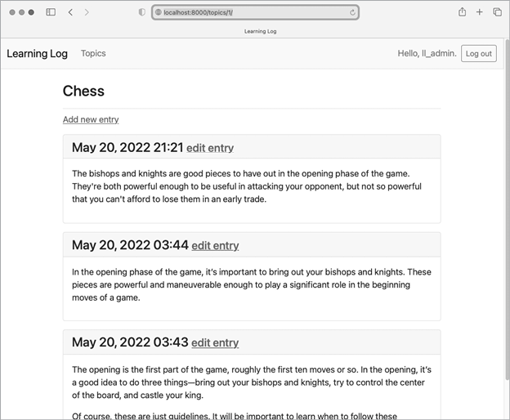The width and height of the screenshot is (510, 420).
Task: Click the privacy shield icon
Action: [x=142, y=12]
